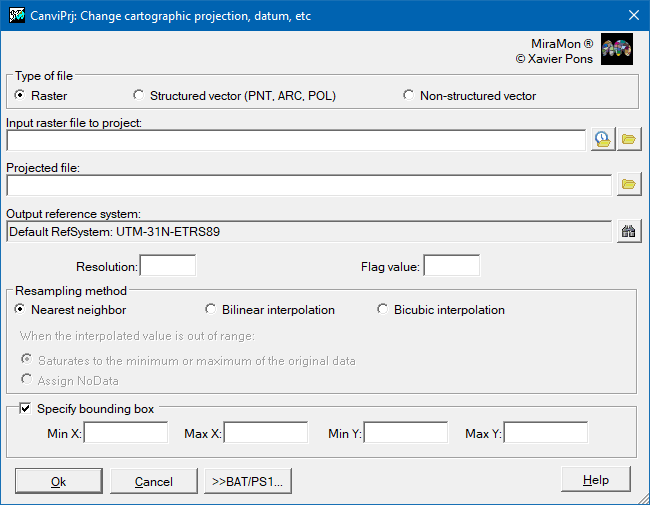Open the Help button
Viewport: 650px width, 505px height.
coord(596,479)
